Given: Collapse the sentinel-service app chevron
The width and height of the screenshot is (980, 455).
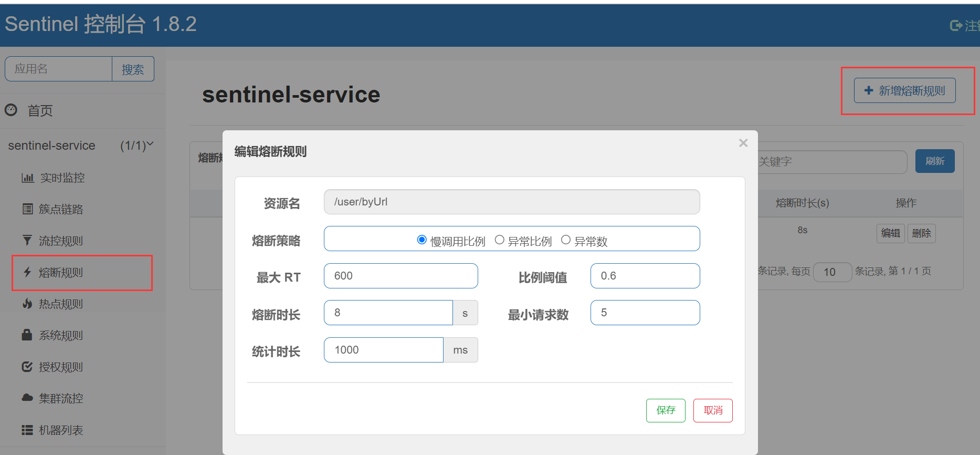Looking at the screenshot, I should (x=150, y=143).
